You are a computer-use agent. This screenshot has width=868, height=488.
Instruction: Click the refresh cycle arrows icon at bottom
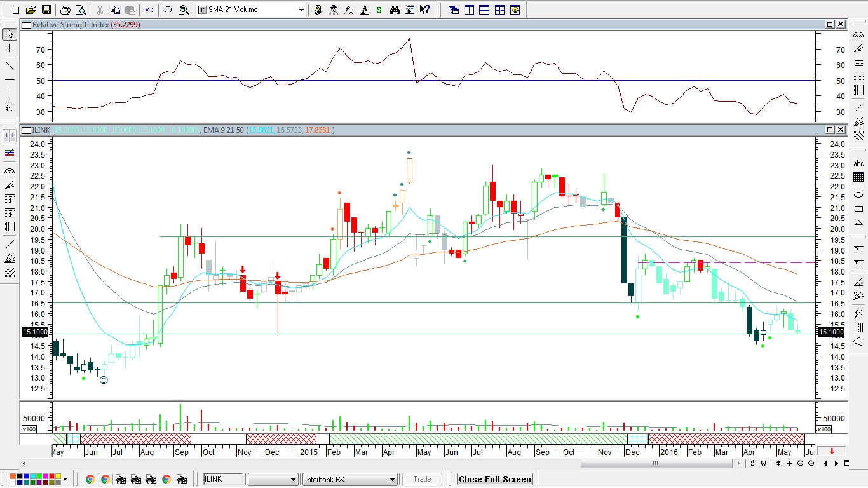coord(752,463)
